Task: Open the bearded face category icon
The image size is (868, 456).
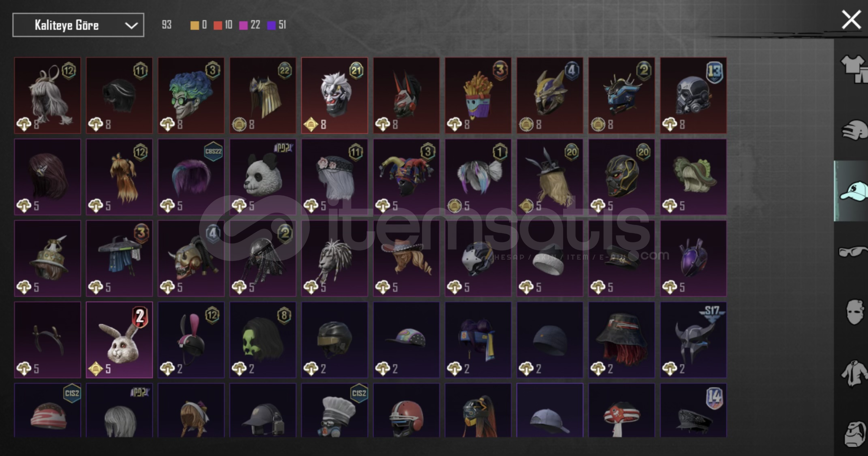Action: tap(856, 434)
